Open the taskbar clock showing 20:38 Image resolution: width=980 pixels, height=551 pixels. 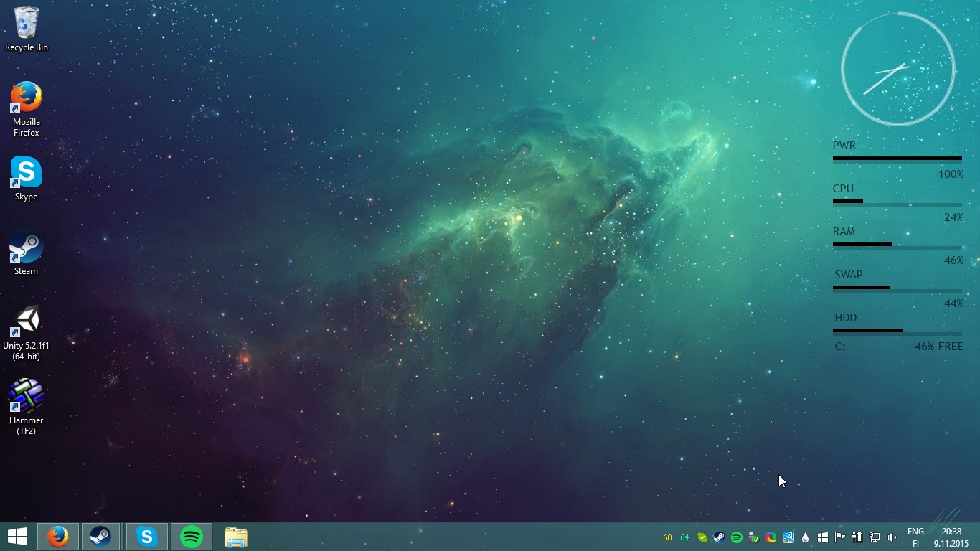(x=951, y=537)
